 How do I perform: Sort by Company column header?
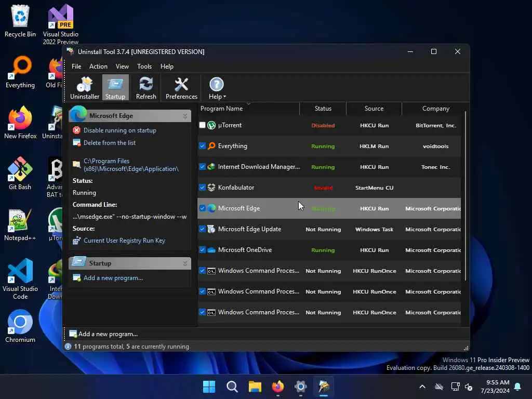(x=436, y=109)
